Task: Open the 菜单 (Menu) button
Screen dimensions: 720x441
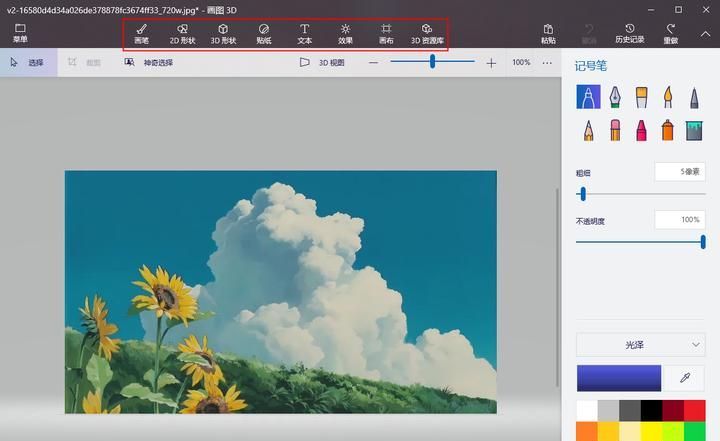Action: (20, 33)
